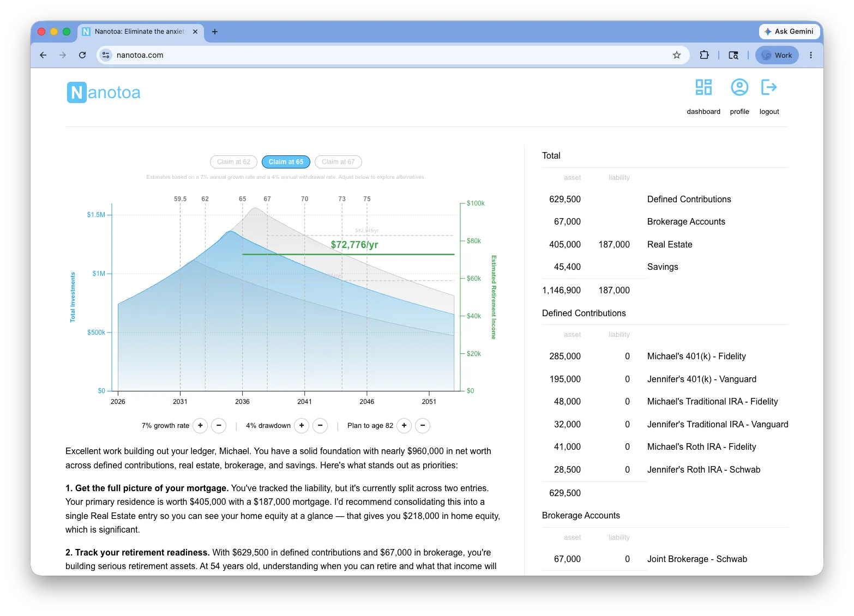Select the Claim at 67 option

coord(338,162)
